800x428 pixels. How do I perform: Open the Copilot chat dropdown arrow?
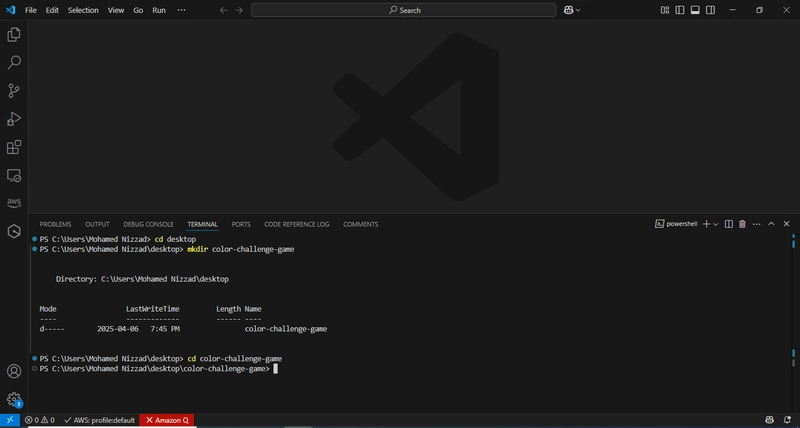coord(578,10)
